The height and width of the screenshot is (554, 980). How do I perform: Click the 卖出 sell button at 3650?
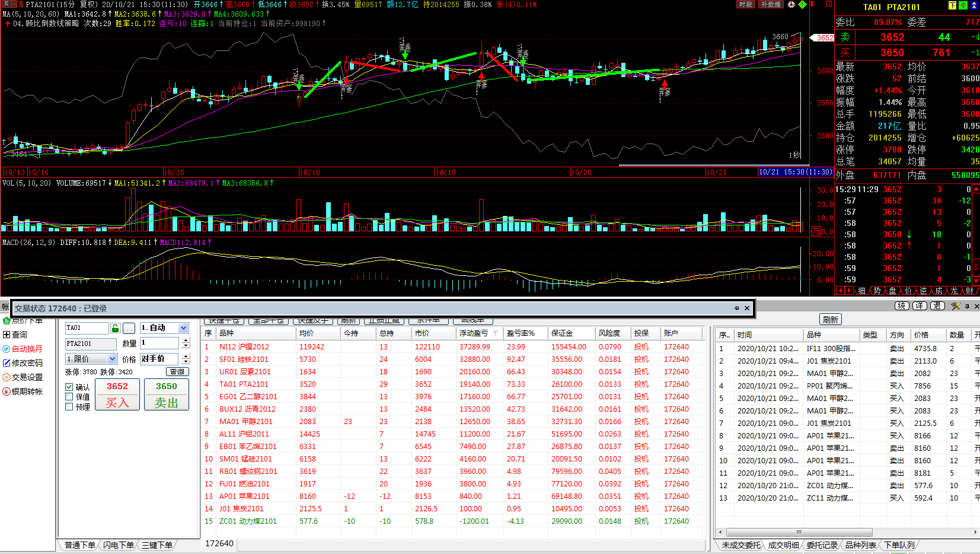pos(167,394)
